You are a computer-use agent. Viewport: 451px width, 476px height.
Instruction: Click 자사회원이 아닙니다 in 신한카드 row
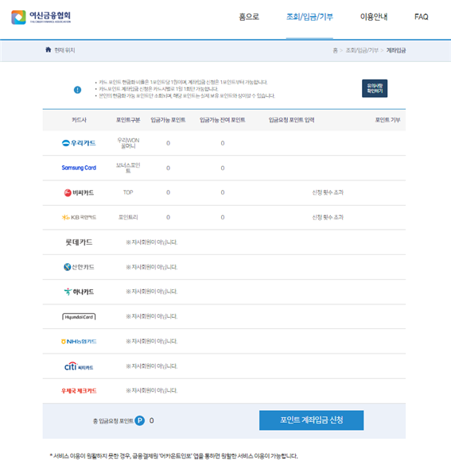[x=152, y=267]
